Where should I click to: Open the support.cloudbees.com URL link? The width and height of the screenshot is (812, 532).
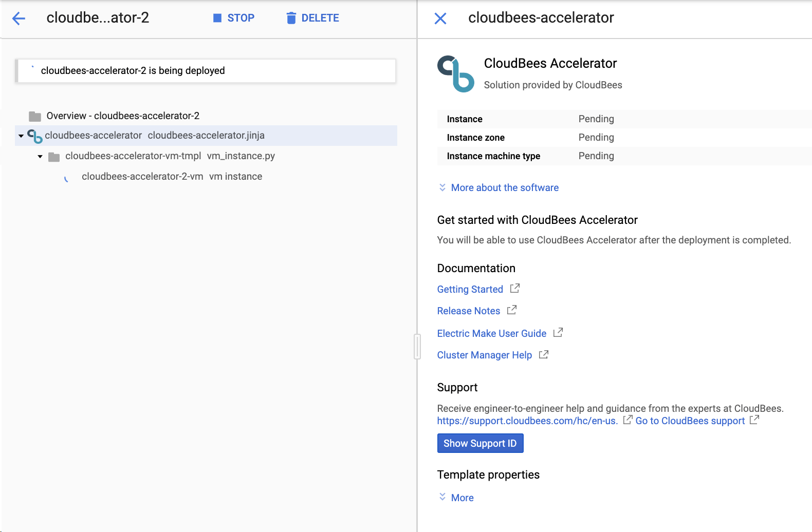528,421
